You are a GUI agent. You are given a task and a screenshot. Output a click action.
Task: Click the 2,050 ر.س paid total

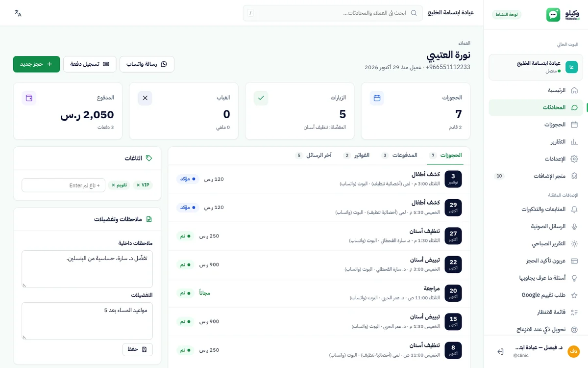pyautogui.click(x=87, y=115)
